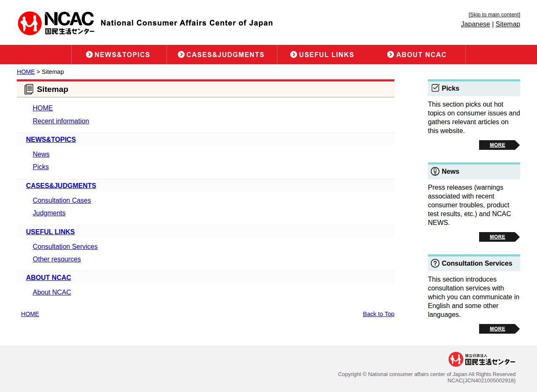Open the Judgments link
Image resolution: width=537 pixels, height=392 pixels.
[x=49, y=213]
